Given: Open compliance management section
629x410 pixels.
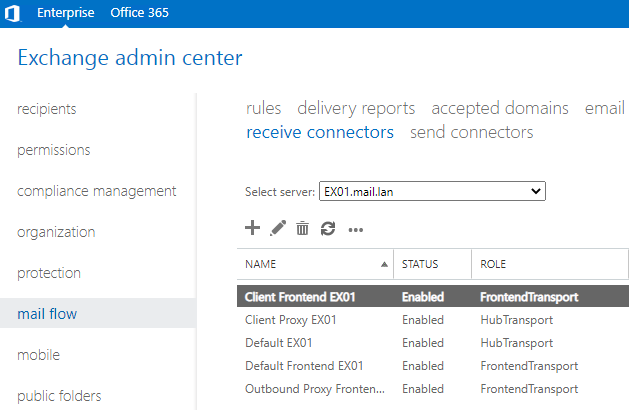Looking at the screenshot, I should [97, 191].
